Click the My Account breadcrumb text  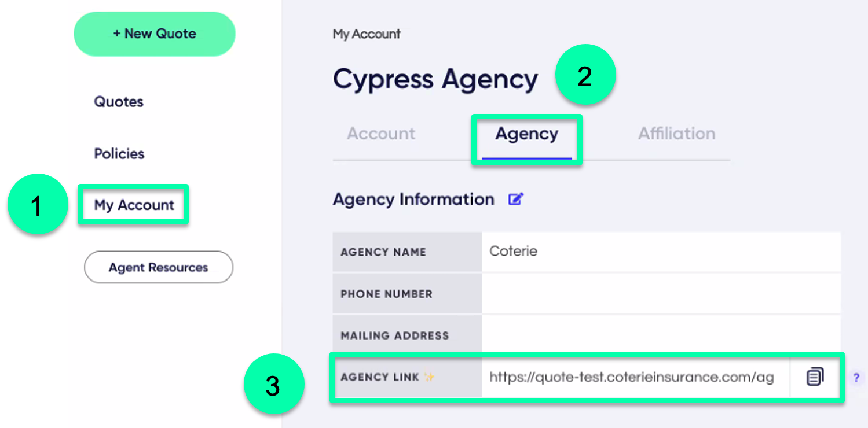(367, 35)
